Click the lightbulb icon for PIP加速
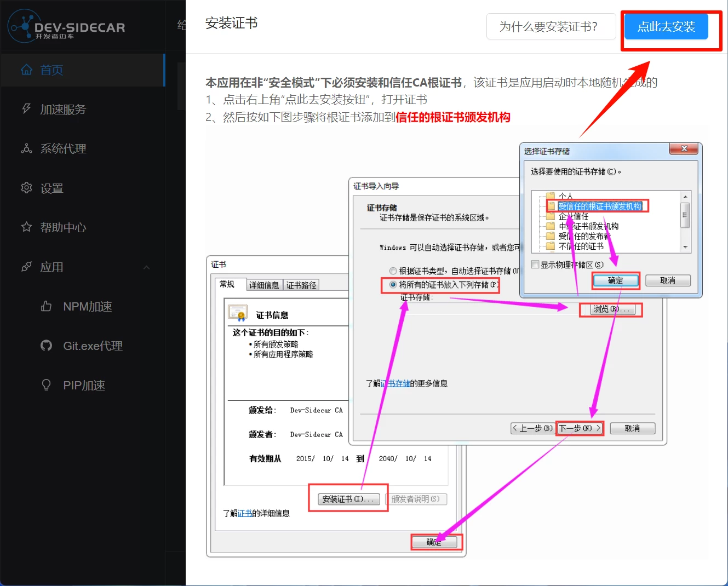728x586 pixels. click(47, 385)
